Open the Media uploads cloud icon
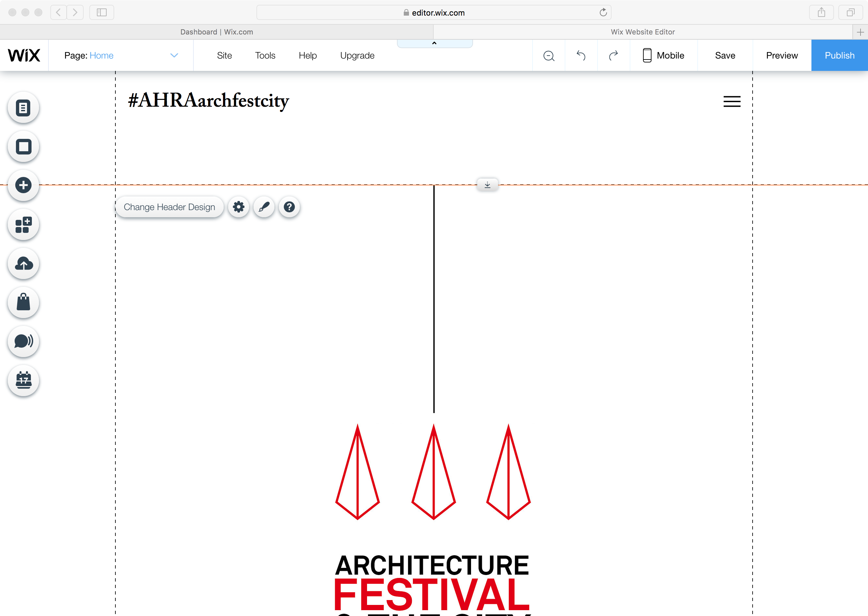868x616 pixels. [x=23, y=264]
